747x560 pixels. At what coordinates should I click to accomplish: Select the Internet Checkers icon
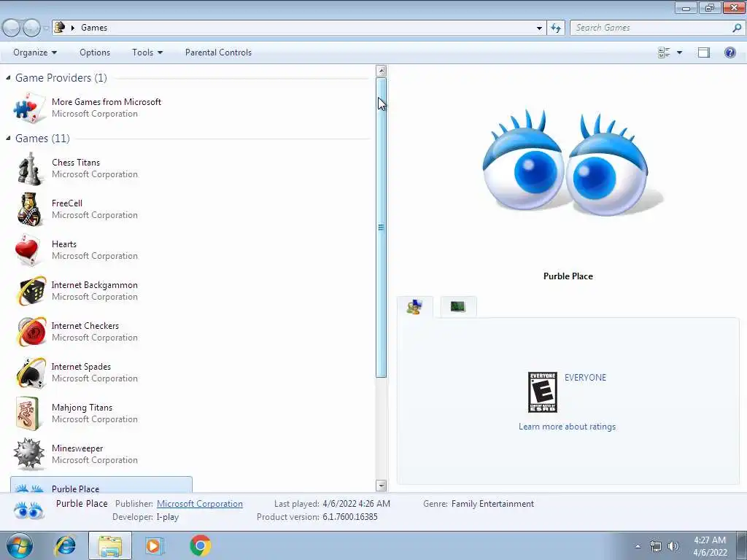31,332
